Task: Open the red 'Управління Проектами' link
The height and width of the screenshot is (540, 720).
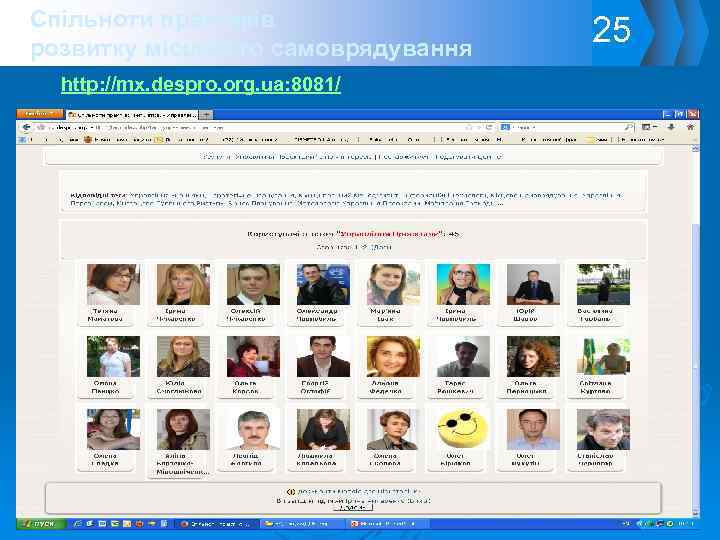Action: (x=390, y=234)
